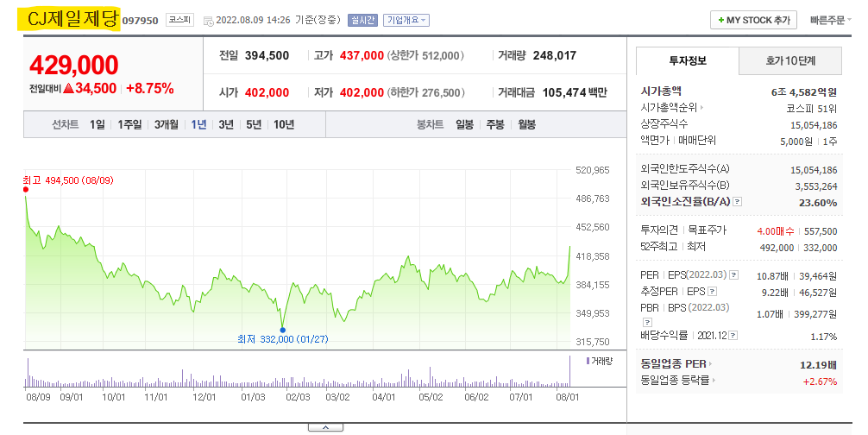Image resolution: width=868 pixels, height=435 pixels.
Task: Click the 거래량 legend marker
Action: 588,361
